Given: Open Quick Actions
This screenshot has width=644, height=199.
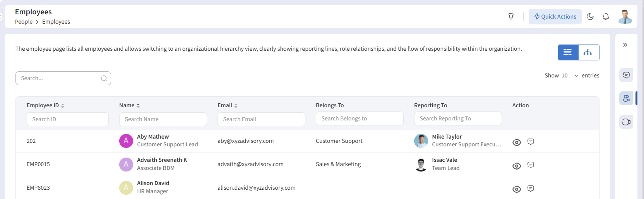Looking at the screenshot, I should click(x=555, y=17).
